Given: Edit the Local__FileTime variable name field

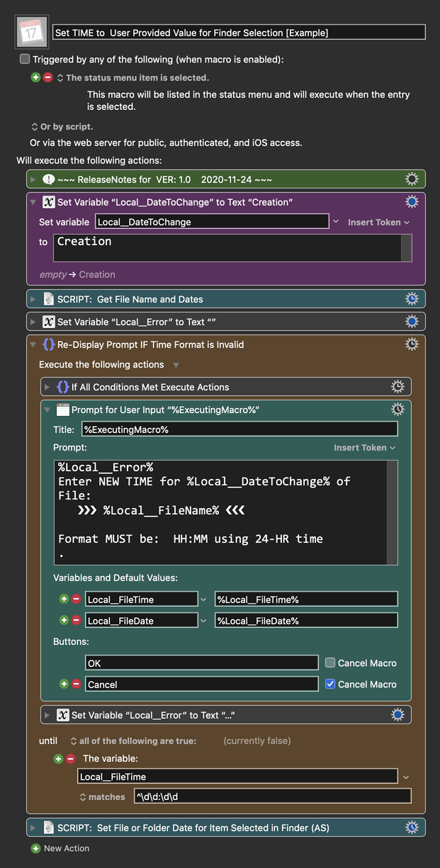Looking at the screenshot, I should point(141,599).
